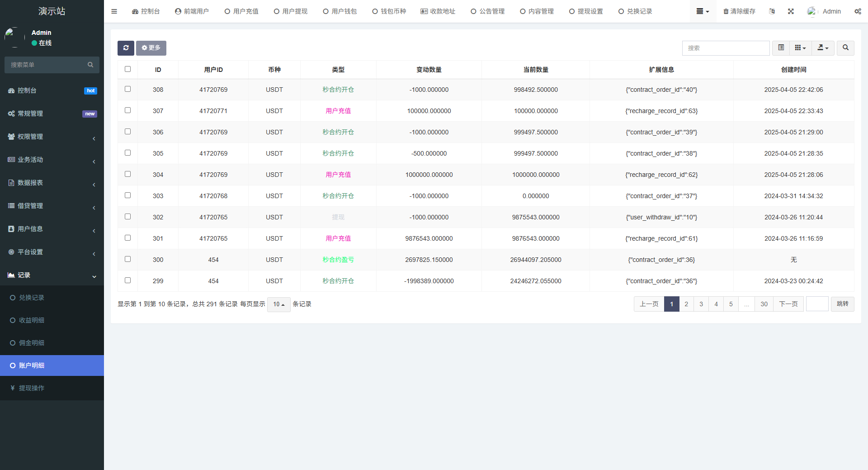Click the toggle card view icon
The width and height of the screenshot is (868, 470).
coord(781,48)
